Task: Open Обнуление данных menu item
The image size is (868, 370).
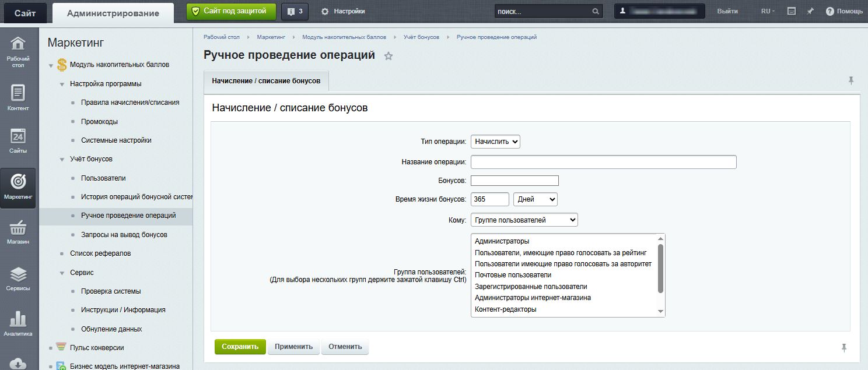Action: pyautogui.click(x=111, y=329)
